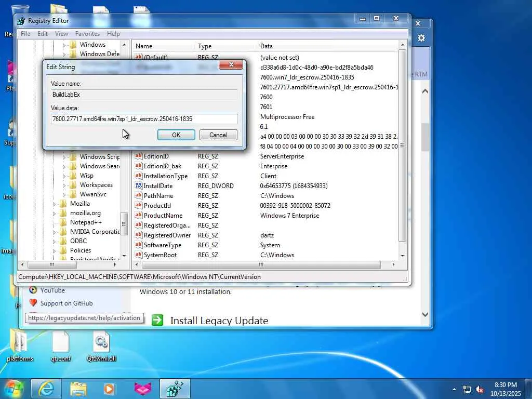Expand the Windows Search tree folder
Screen dimensions: 532x399
pos(64,167)
